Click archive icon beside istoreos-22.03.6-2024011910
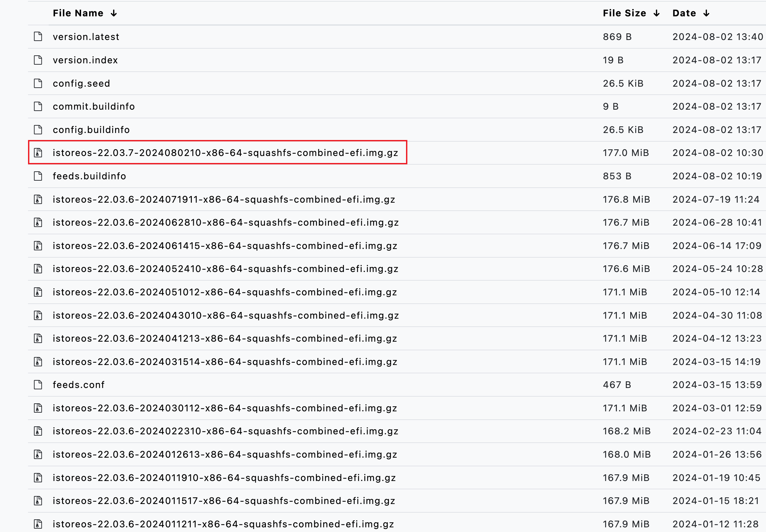 click(x=38, y=477)
